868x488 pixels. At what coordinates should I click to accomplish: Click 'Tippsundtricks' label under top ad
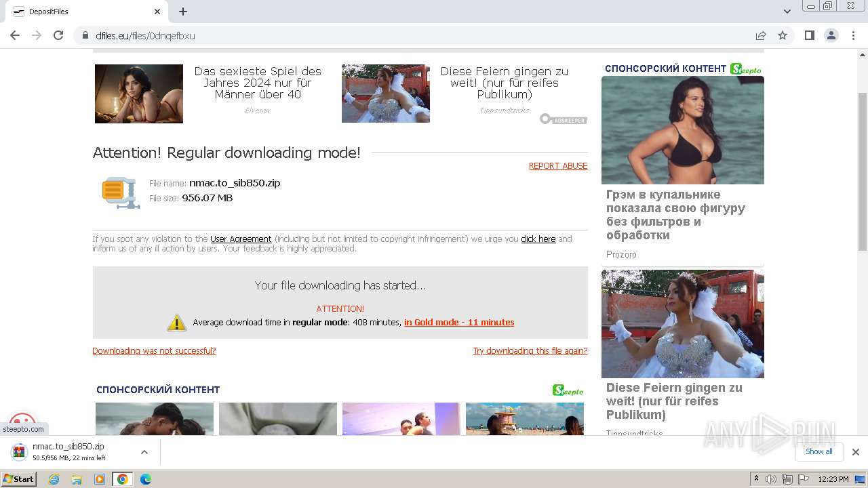pos(505,110)
